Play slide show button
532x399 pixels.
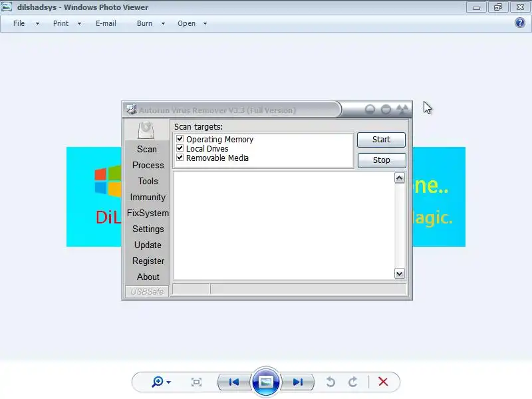click(x=265, y=382)
